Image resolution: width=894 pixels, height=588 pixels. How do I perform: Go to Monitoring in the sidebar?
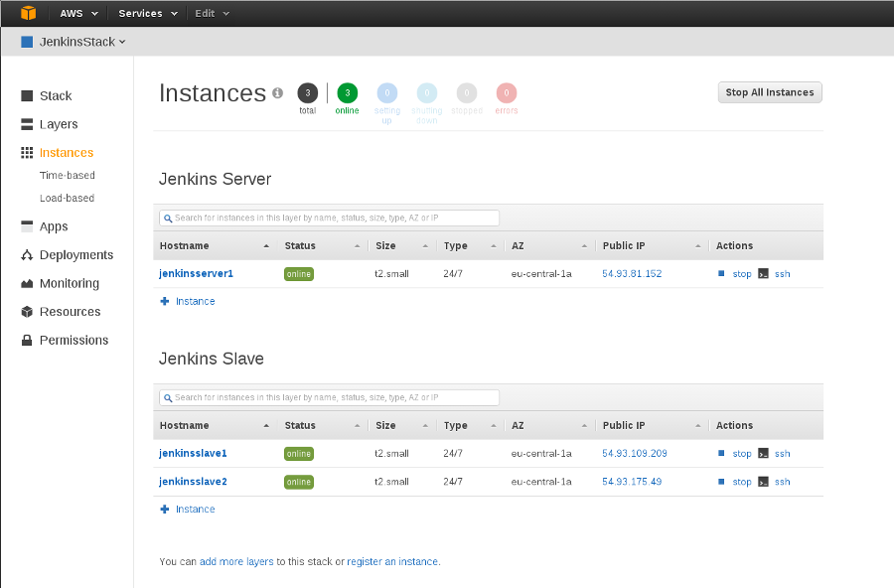(x=69, y=283)
